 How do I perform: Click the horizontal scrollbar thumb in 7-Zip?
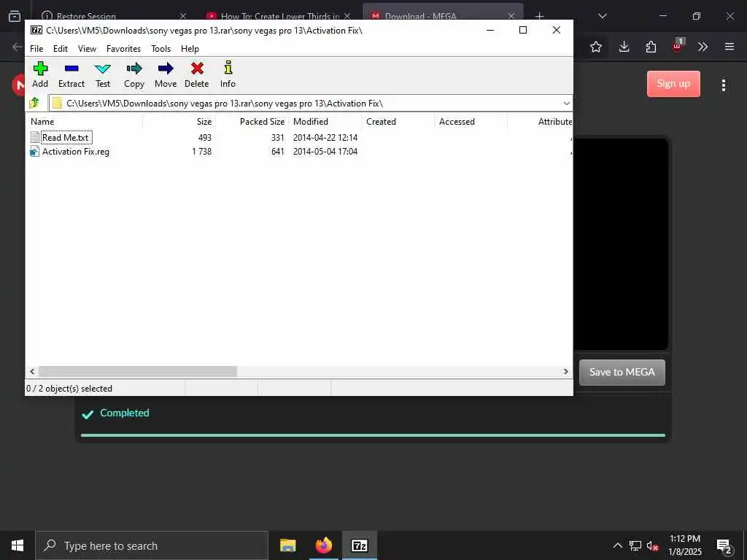(138, 371)
